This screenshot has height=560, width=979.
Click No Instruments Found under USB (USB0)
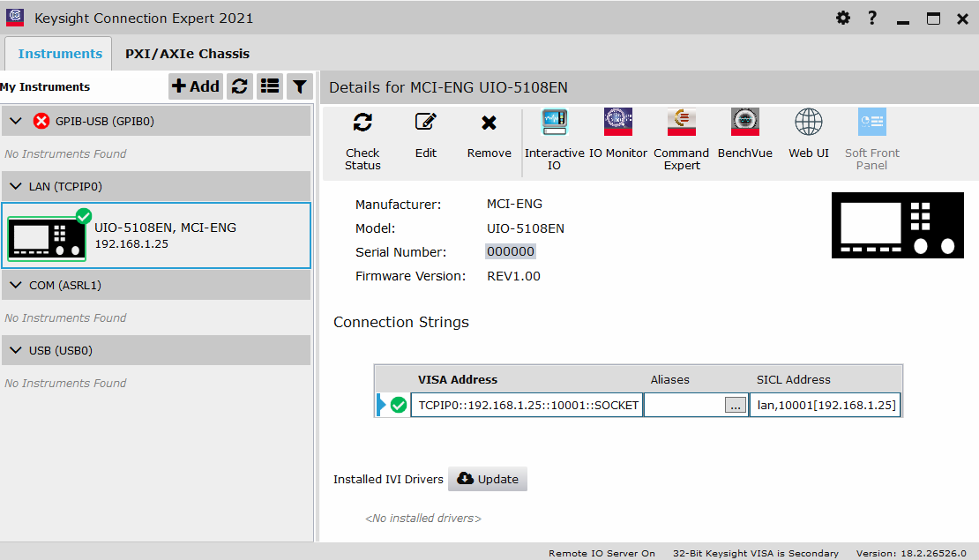(65, 383)
